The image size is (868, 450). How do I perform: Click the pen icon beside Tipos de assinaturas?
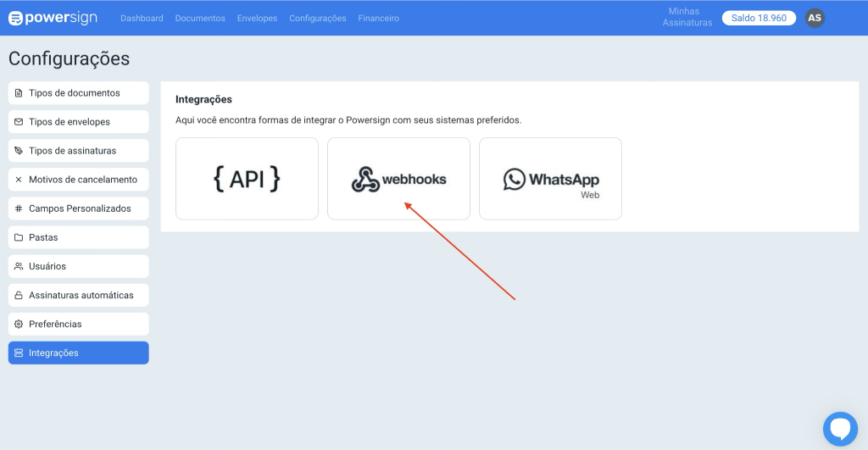point(19,151)
